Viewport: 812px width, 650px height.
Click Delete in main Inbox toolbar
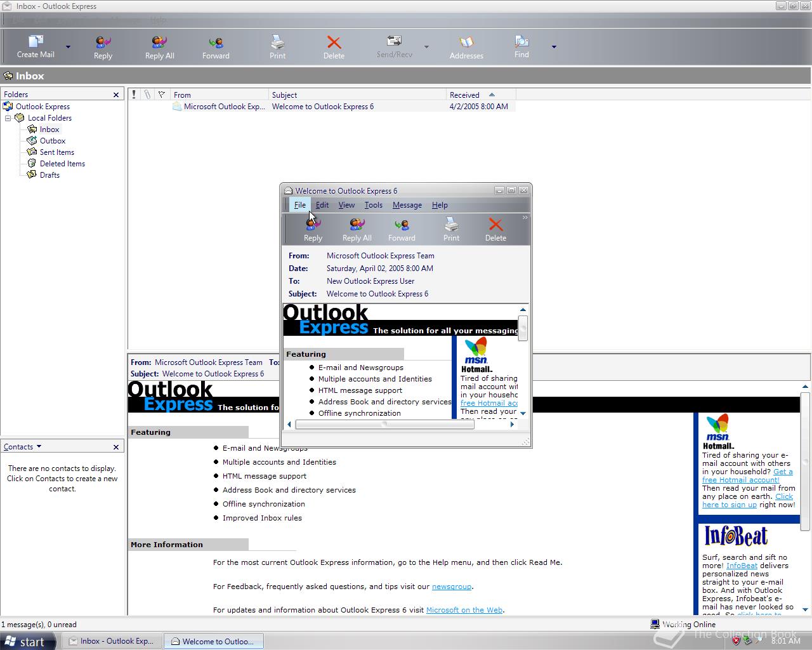click(334, 47)
